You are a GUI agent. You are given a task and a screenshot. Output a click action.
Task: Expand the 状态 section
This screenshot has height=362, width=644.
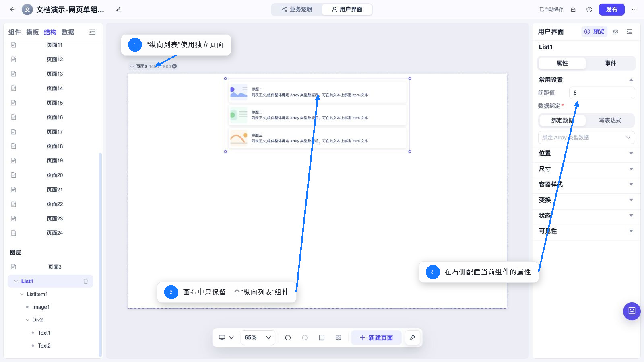(631, 216)
